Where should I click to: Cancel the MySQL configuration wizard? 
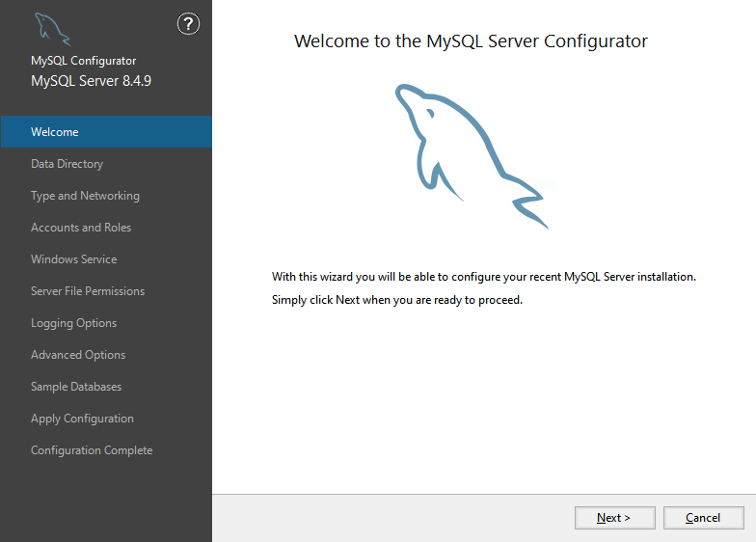coord(703,518)
